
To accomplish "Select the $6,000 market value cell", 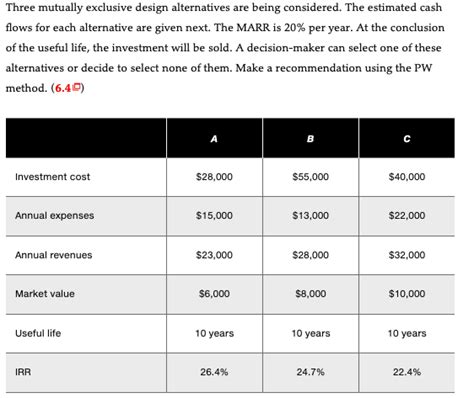I will point(214,294).
